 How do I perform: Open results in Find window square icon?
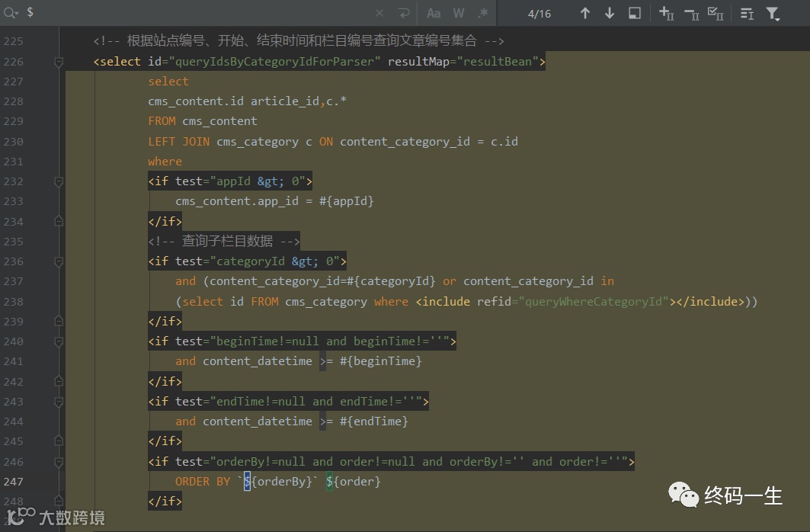pyautogui.click(x=635, y=13)
